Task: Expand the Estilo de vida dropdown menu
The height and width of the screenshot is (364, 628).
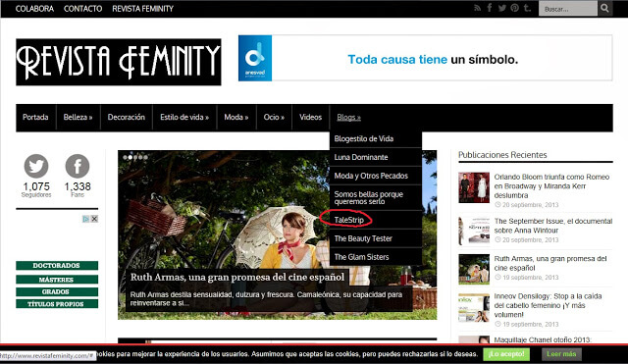Action: (x=184, y=118)
